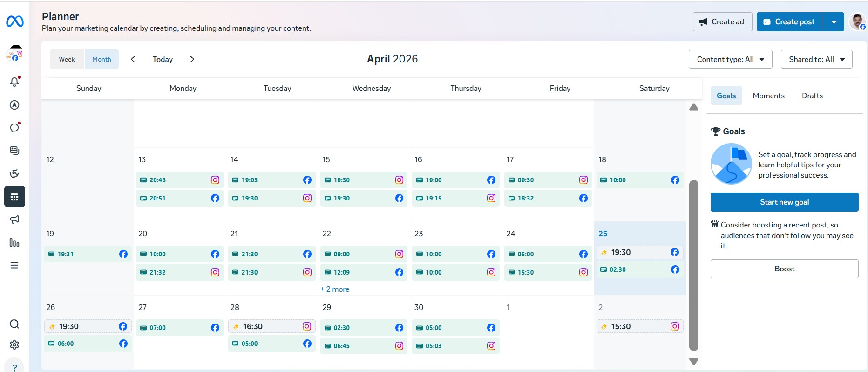The image size is (868, 372).
Task: Click the profile avatar at top right
Action: pos(858,21)
